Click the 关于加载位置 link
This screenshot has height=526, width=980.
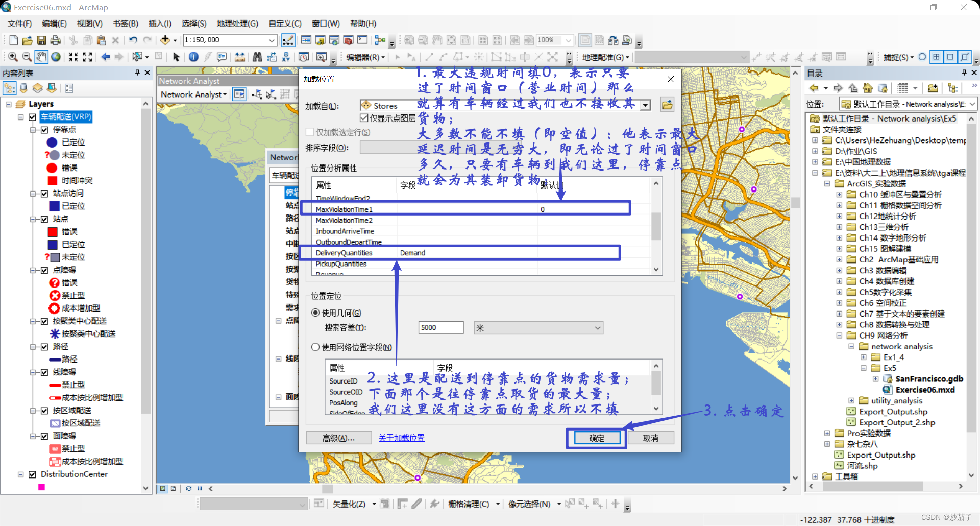(x=401, y=438)
